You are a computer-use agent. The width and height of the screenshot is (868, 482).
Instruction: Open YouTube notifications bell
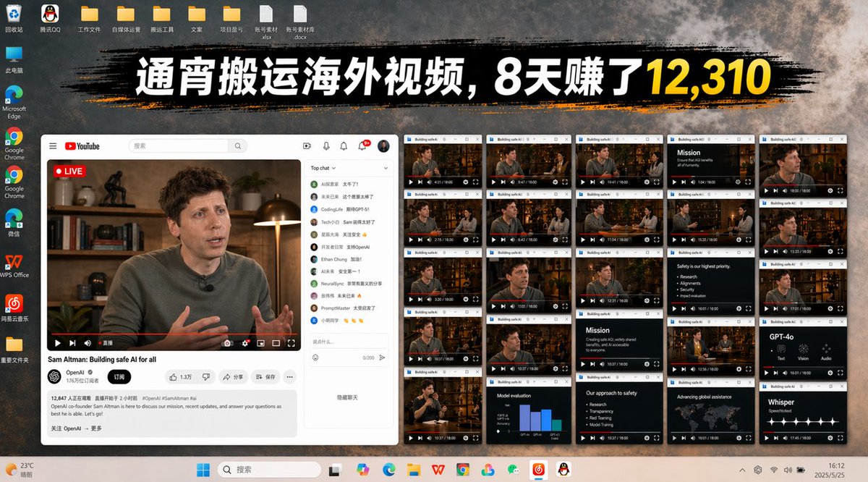(362, 146)
